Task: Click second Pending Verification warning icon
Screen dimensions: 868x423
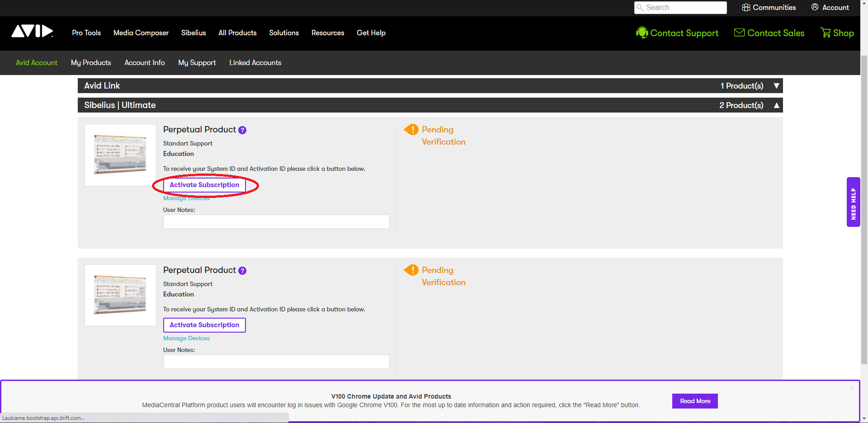Action: 411,270
